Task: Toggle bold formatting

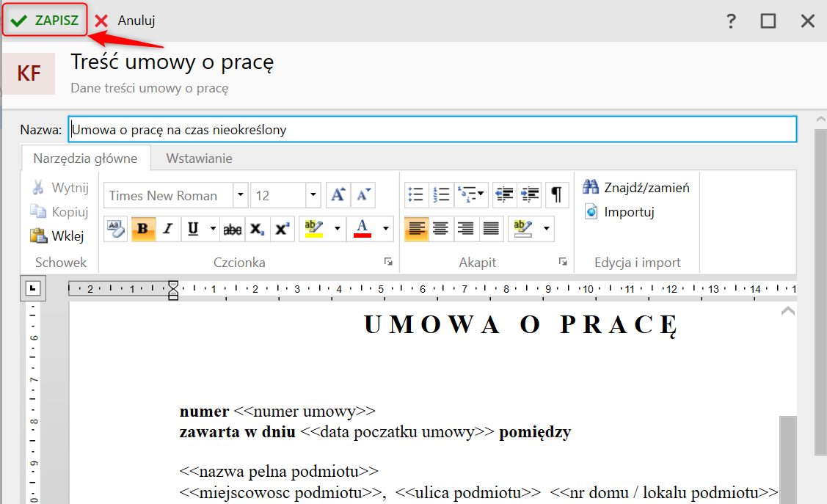Action: click(x=142, y=229)
